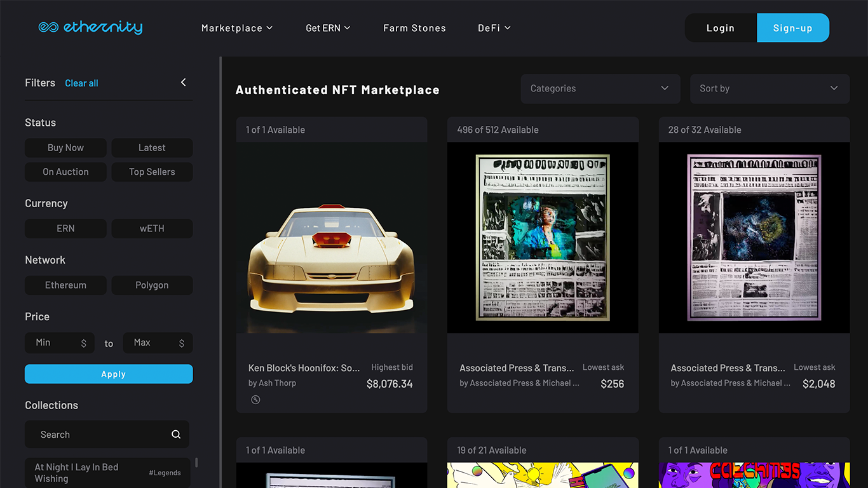Open the Categories dropdown
Image resolution: width=868 pixels, height=488 pixels.
coord(600,89)
